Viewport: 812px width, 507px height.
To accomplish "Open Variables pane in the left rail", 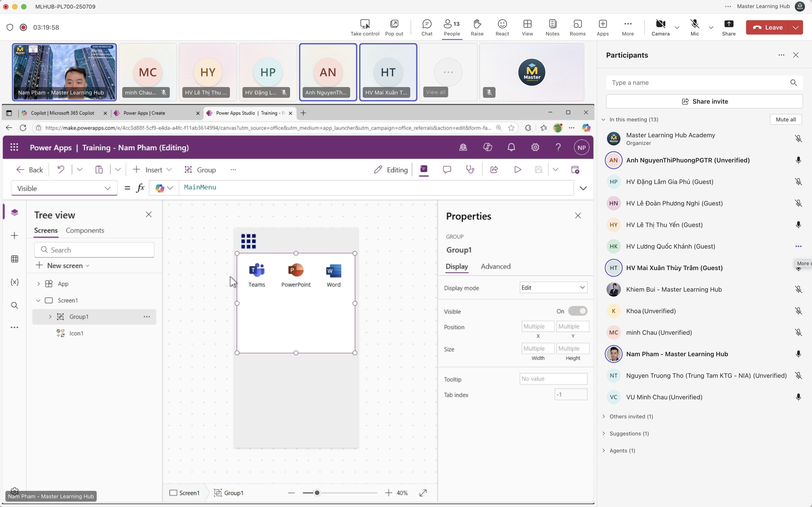I will tap(14, 282).
